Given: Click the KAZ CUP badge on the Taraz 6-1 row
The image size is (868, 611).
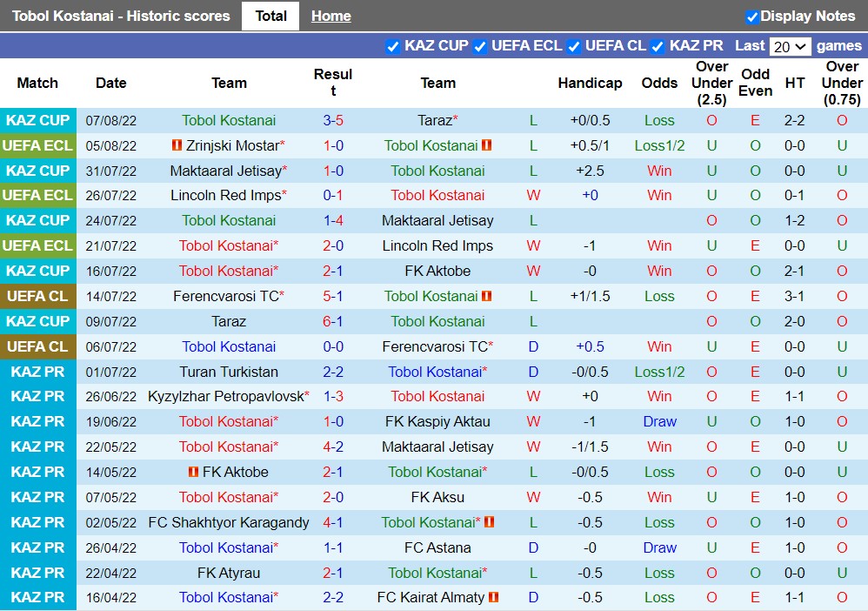Looking at the screenshot, I should coord(38,321).
